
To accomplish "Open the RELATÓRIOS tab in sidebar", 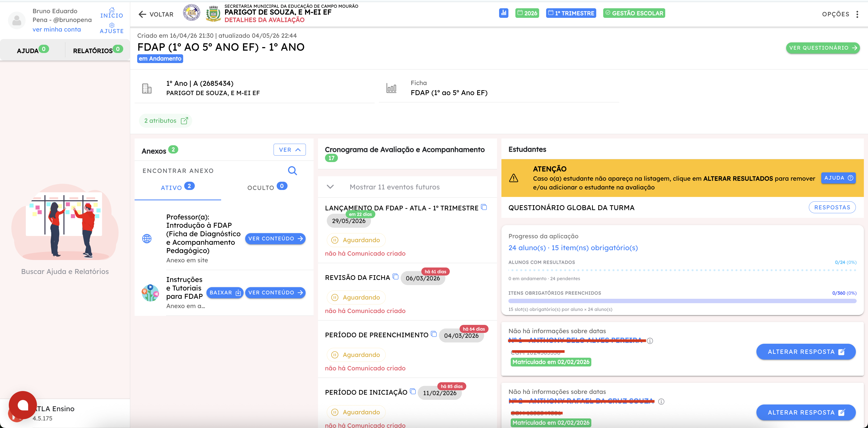I will point(98,50).
